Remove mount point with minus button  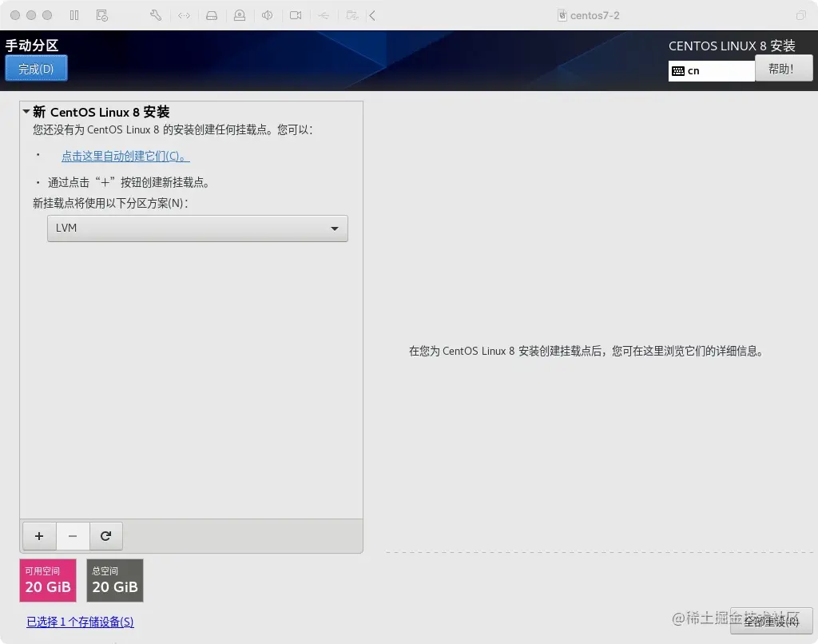coord(73,536)
